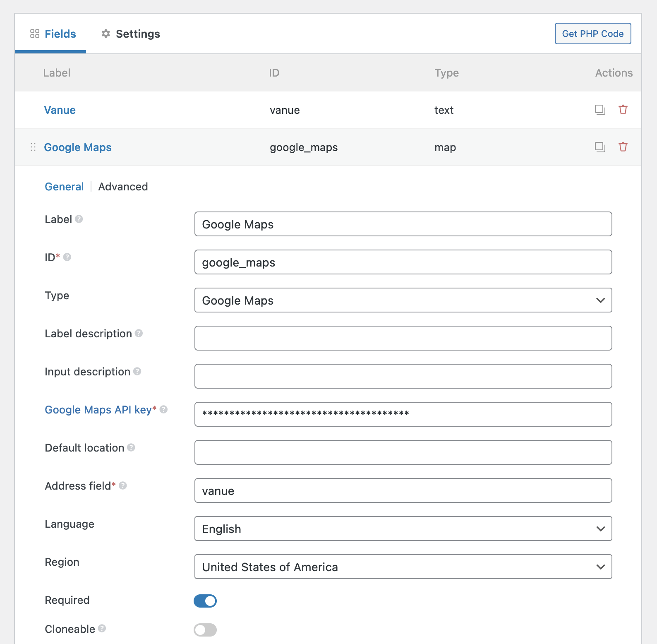Enable the Cloneable toggle

205,630
